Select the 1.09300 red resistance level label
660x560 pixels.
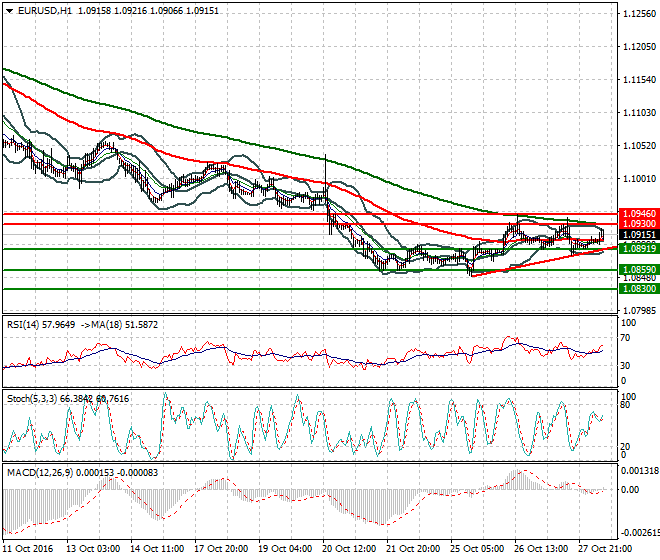[639, 224]
